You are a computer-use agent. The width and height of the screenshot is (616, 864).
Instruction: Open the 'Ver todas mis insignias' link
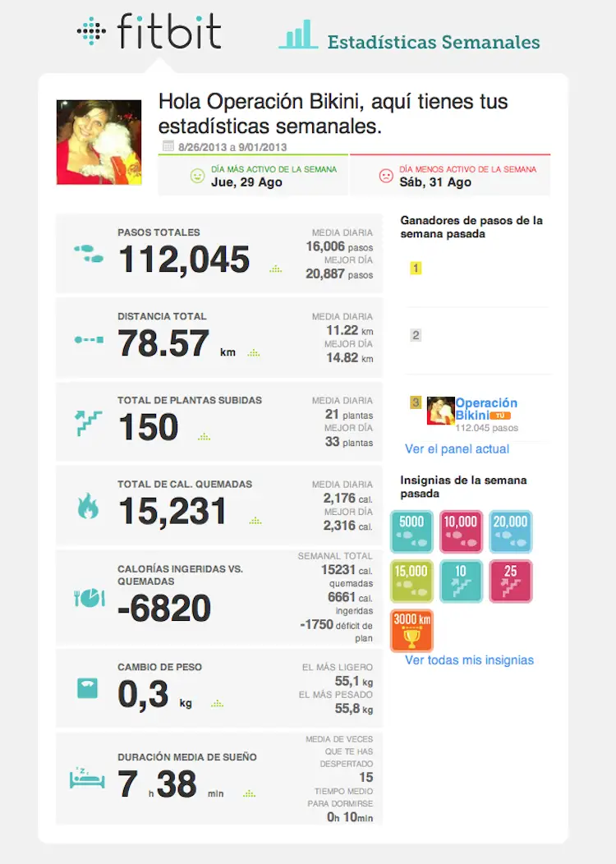tap(470, 660)
